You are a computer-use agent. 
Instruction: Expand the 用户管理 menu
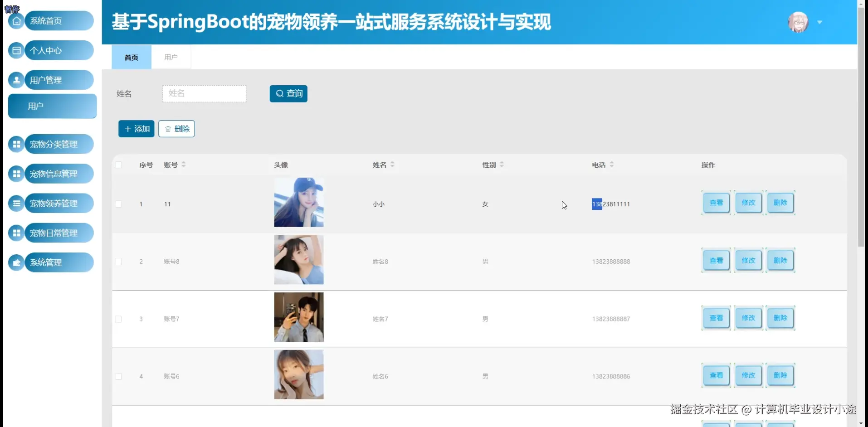click(59, 80)
